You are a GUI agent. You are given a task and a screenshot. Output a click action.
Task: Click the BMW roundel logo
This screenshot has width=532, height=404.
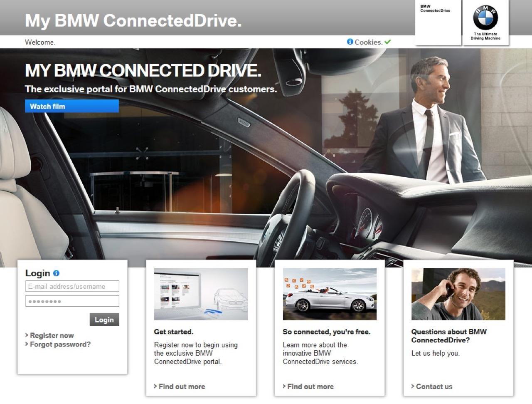(485, 18)
